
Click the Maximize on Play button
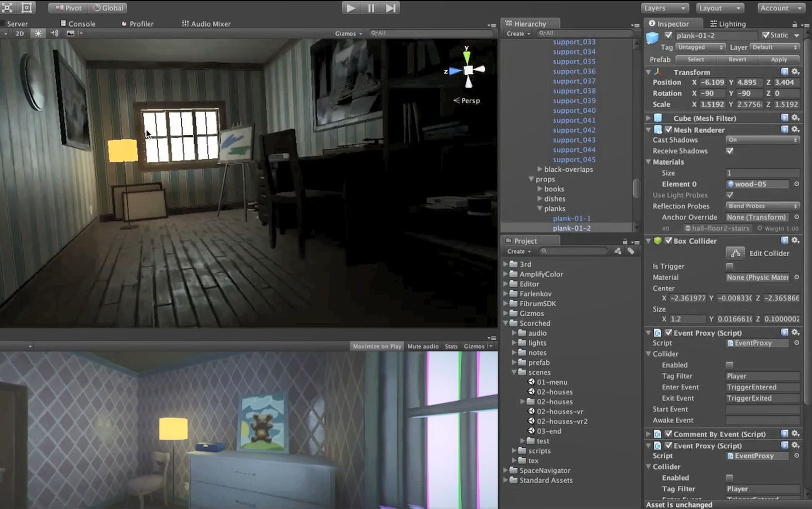coord(376,346)
